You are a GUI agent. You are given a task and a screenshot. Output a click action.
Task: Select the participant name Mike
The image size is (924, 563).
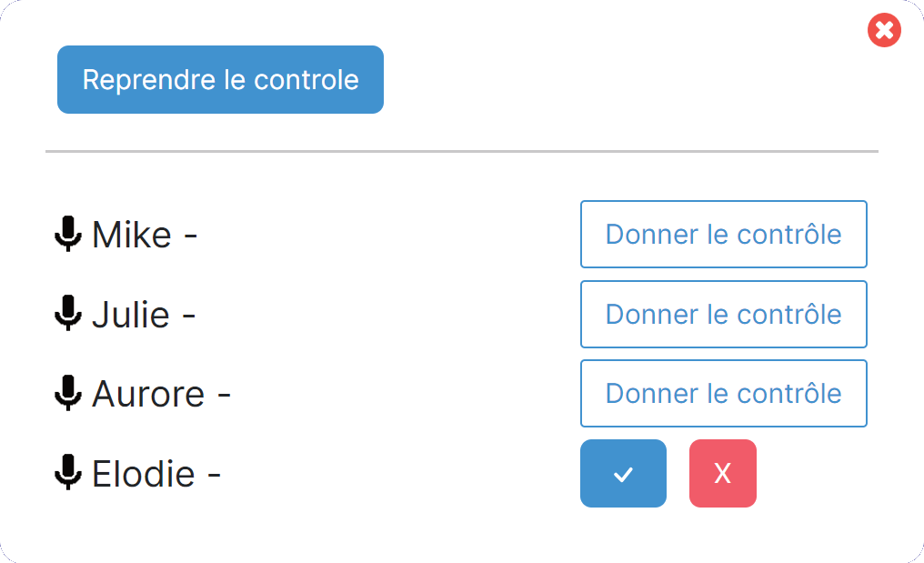132,235
